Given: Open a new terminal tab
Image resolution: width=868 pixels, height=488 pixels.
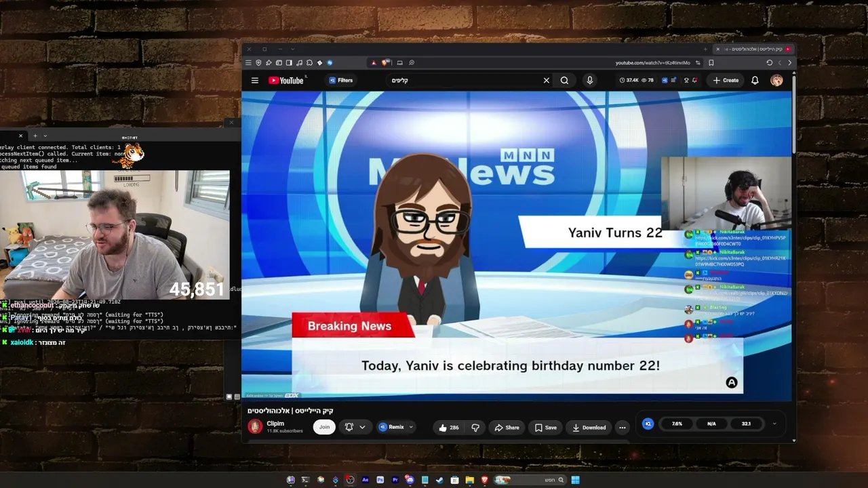Looking at the screenshot, I should coord(35,136).
